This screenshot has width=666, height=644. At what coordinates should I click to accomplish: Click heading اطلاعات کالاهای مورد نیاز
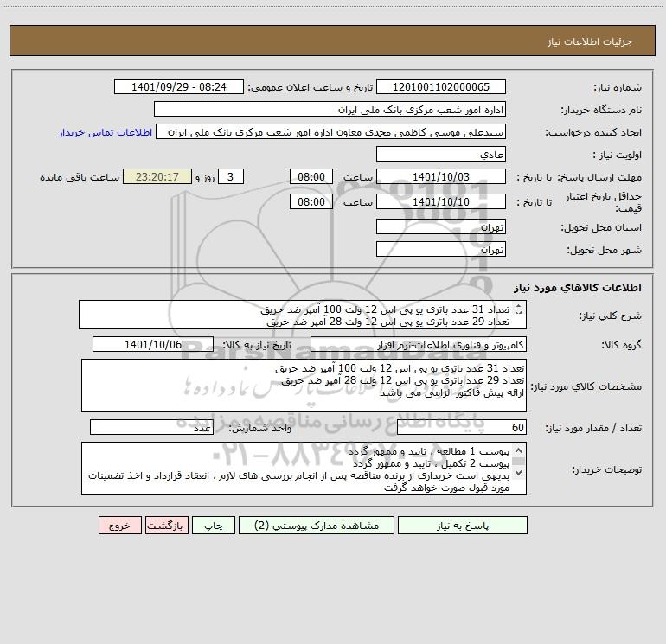(578, 288)
